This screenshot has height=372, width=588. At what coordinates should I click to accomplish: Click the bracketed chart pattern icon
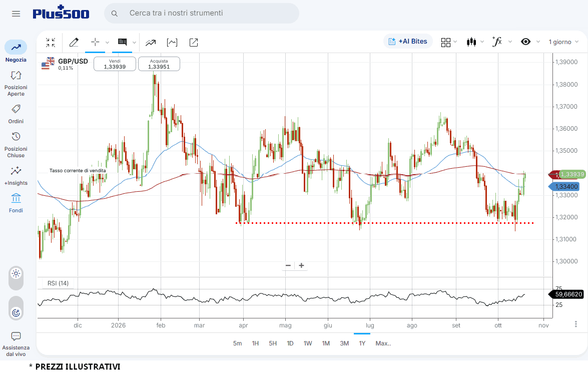(172, 43)
